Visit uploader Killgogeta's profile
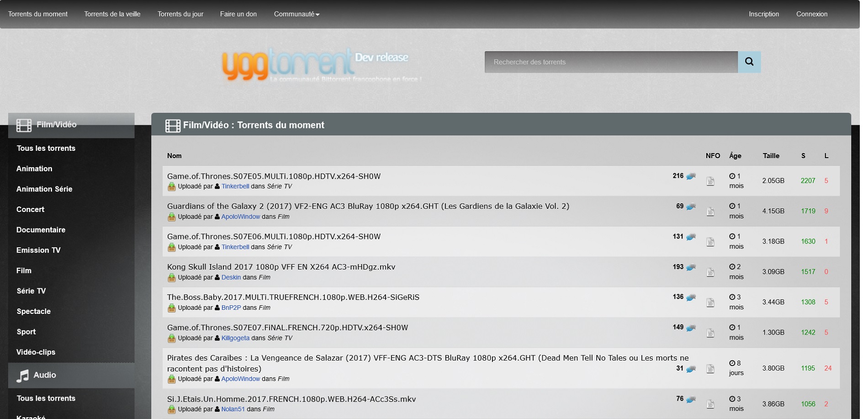 tap(235, 338)
